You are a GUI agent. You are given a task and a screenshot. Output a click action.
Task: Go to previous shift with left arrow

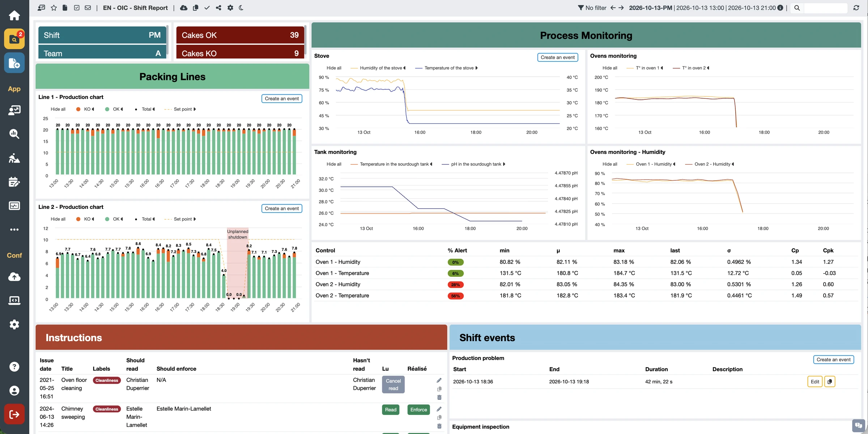[613, 8]
